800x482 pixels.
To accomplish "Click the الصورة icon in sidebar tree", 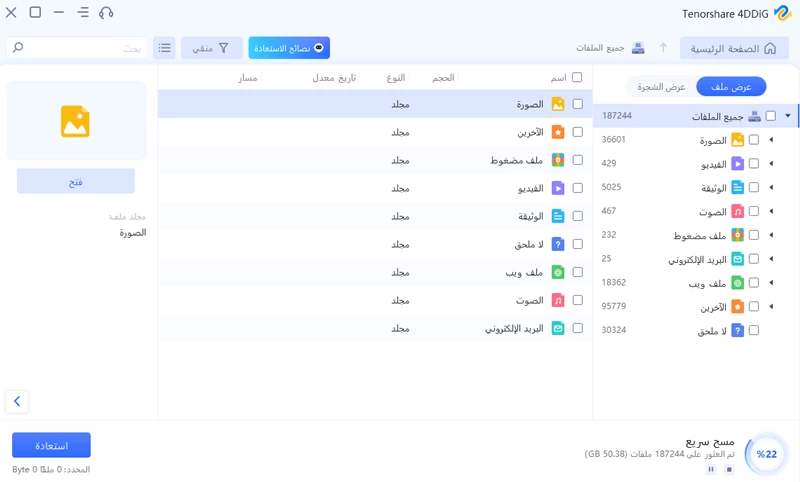I will (x=738, y=140).
